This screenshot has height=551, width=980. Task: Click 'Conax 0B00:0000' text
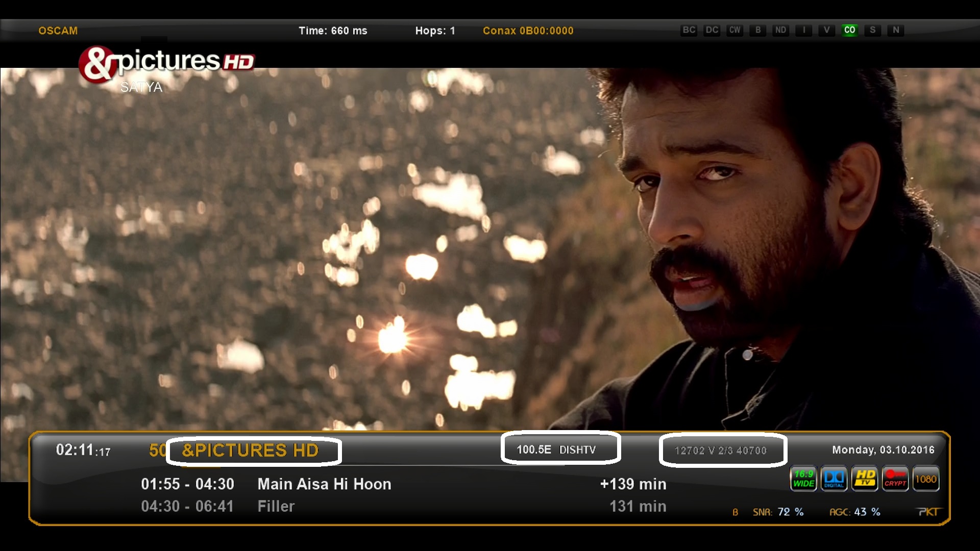point(528,31)
